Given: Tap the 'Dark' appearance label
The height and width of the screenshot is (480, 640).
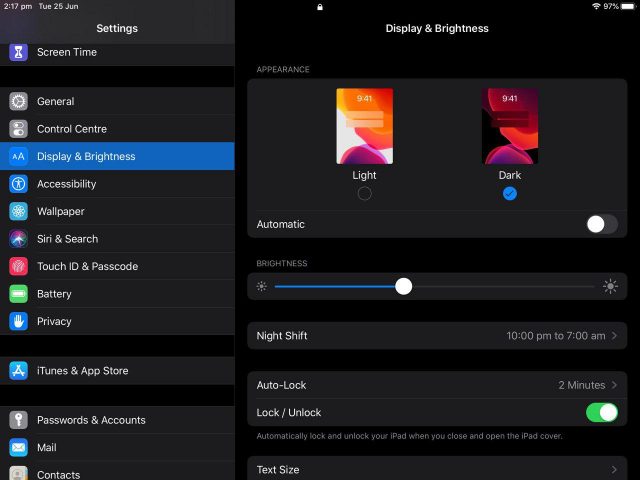Looking at the screenshot, I should [510, 175].
